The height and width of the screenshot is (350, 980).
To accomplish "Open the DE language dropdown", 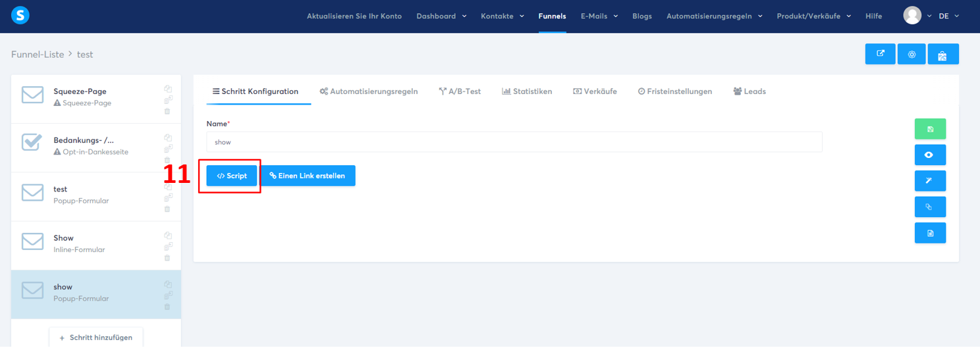I will click(949, 16).
